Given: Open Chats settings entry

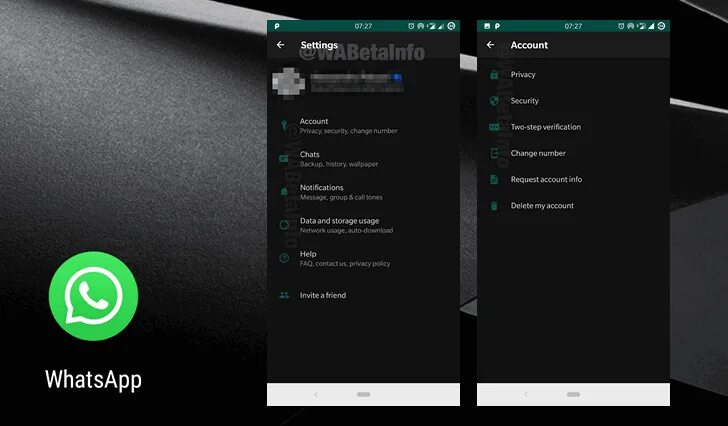Looking at the screenshot, I should click(x=363, y=159).
